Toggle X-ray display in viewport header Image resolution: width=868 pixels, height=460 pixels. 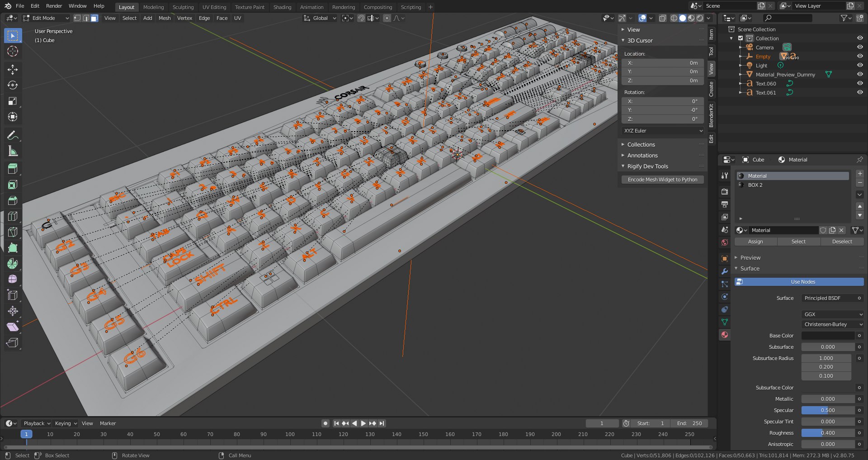(x=662, y=18)
